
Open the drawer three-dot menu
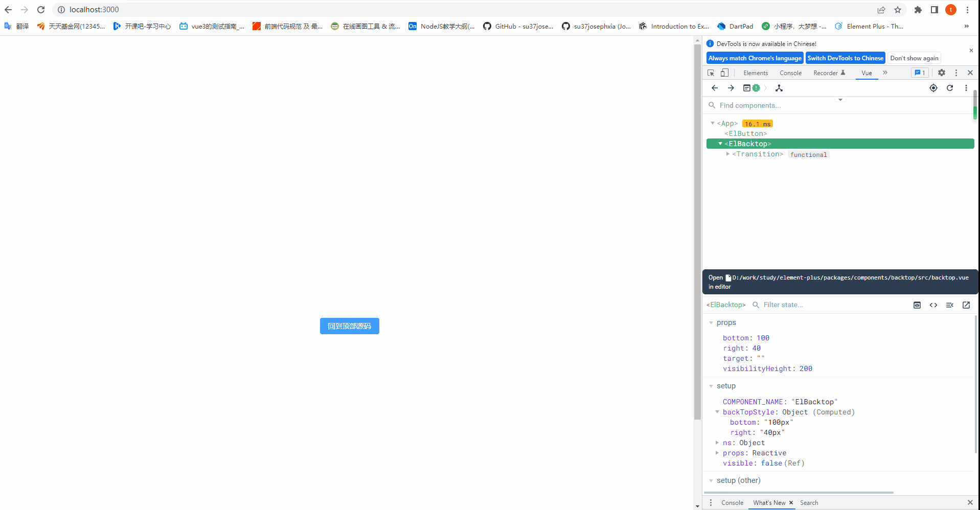click(x=711, y=503)
